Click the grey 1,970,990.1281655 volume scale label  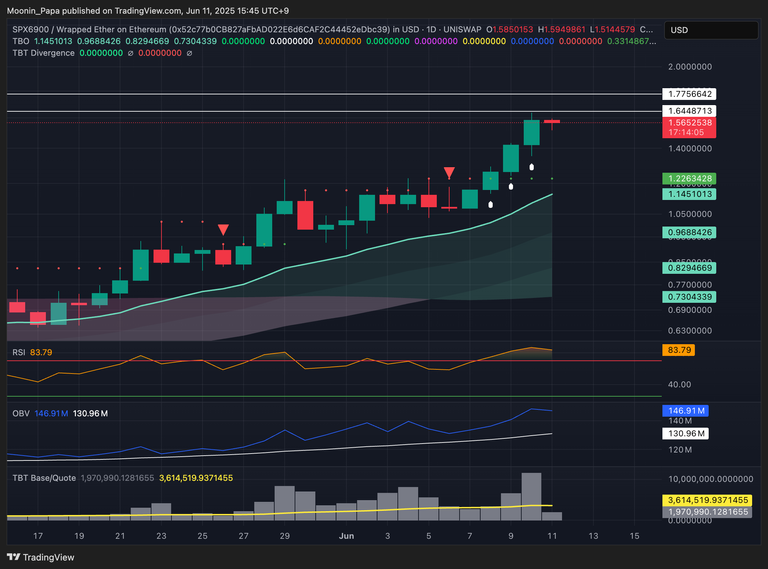(707, 512)
